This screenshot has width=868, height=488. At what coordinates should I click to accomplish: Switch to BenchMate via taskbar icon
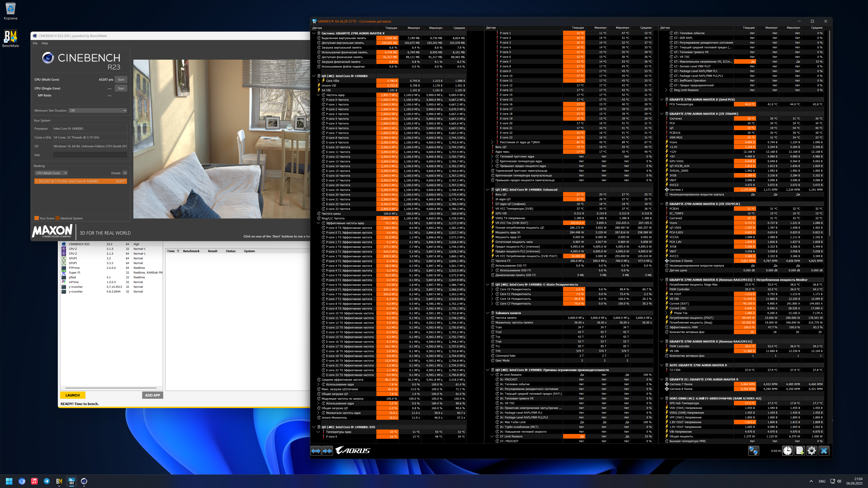click(59, 481)
